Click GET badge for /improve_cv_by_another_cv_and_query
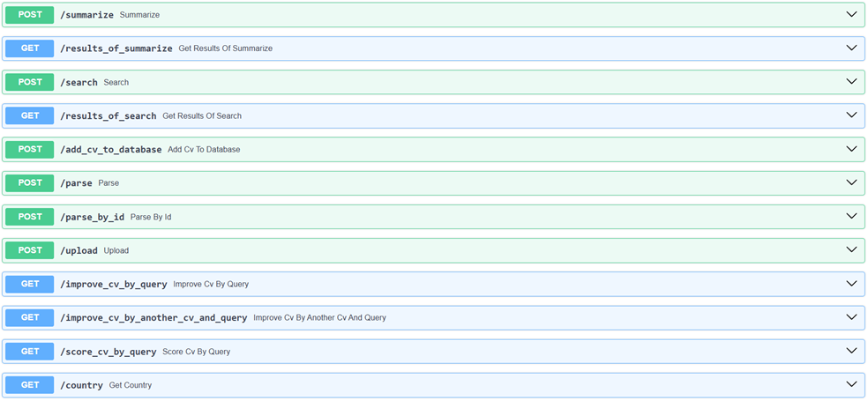Image resolution: width=868 pixels, height=401 pixels. coord(30,318)
